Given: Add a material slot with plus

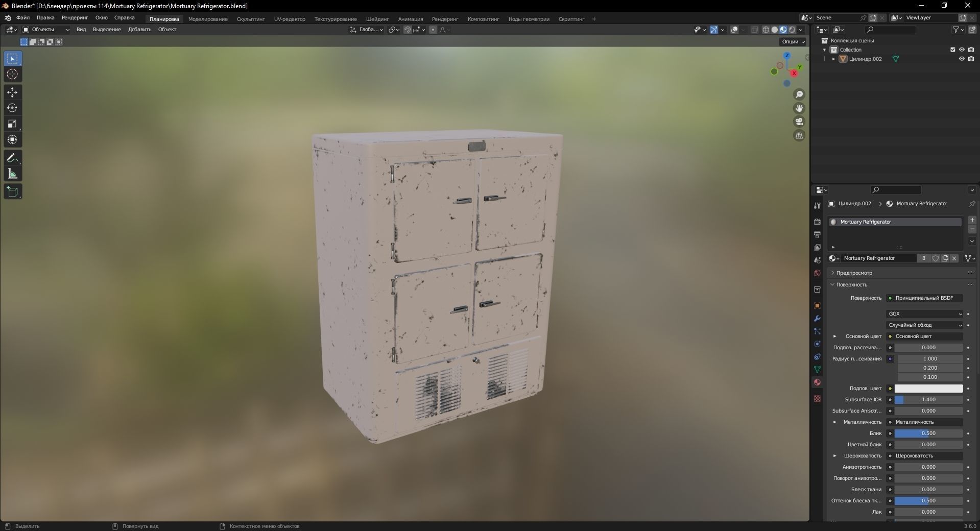Looking at the screenshot, I should [x=972, y=220].
